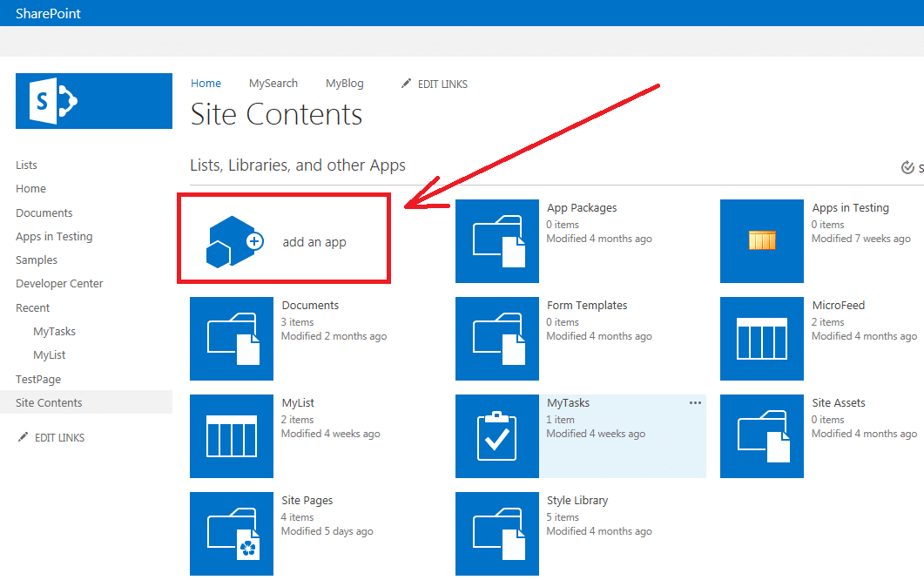Open MyBlog in top navigation

pos(345,84)
